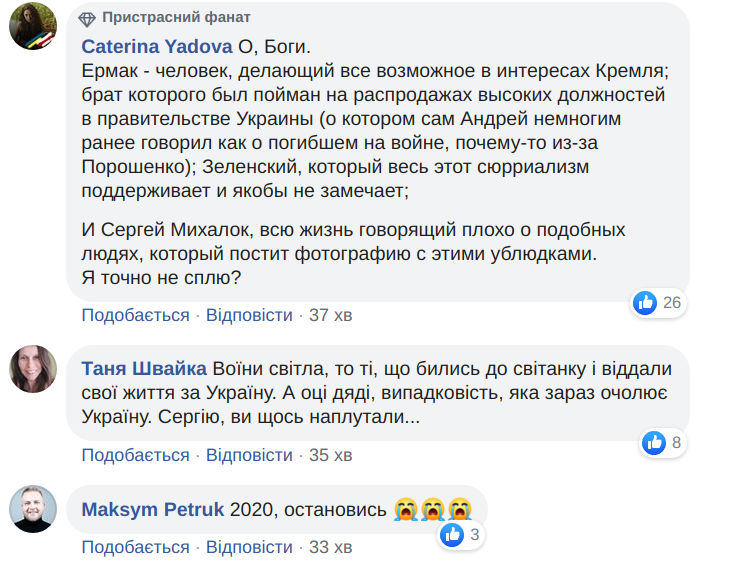Click the like reaction icon showing 26
738x574 pixels.
tap(645, 303)
